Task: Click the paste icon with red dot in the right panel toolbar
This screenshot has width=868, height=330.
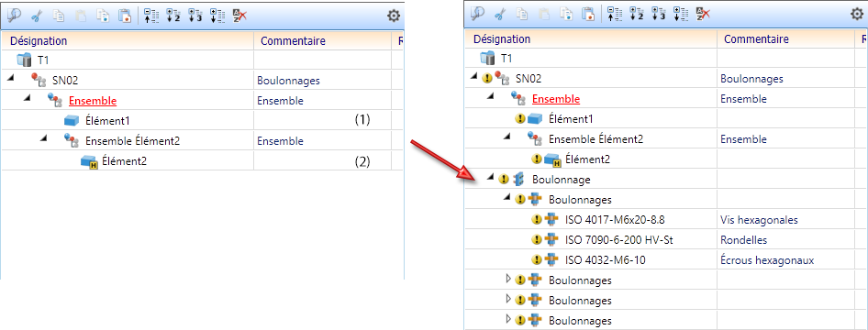Action: point(588,14)
